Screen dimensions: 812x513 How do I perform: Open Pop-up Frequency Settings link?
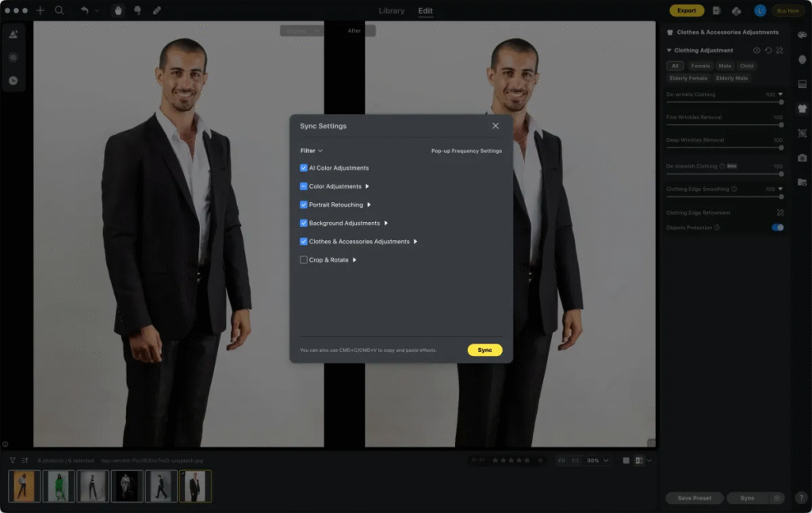click(466, 151)
